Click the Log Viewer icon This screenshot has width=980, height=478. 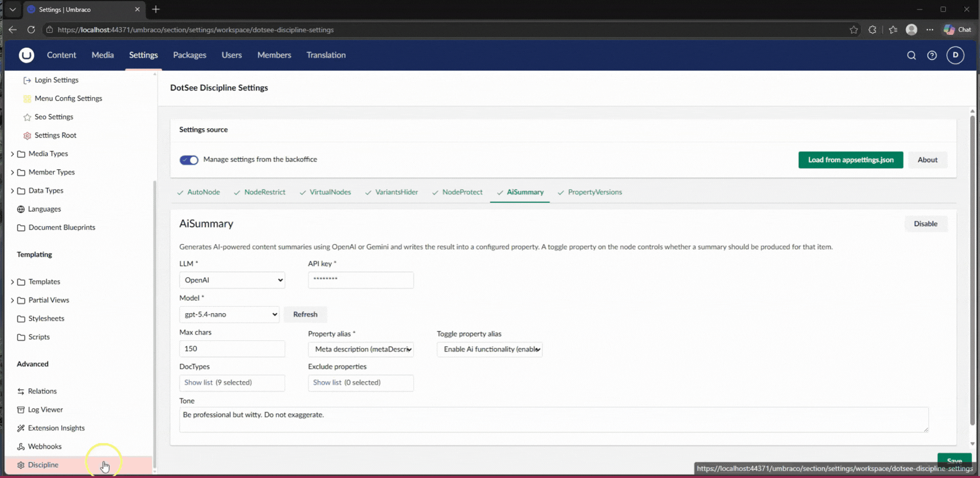(21, 410)
